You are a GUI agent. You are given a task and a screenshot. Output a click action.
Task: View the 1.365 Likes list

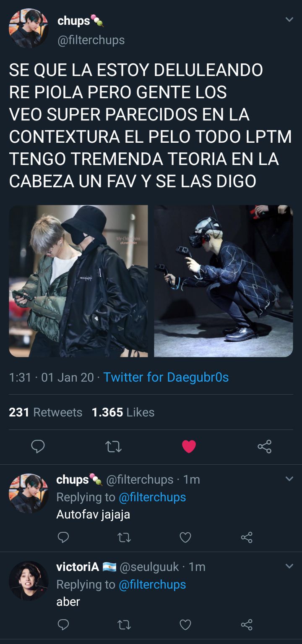[x=123, y=412]
